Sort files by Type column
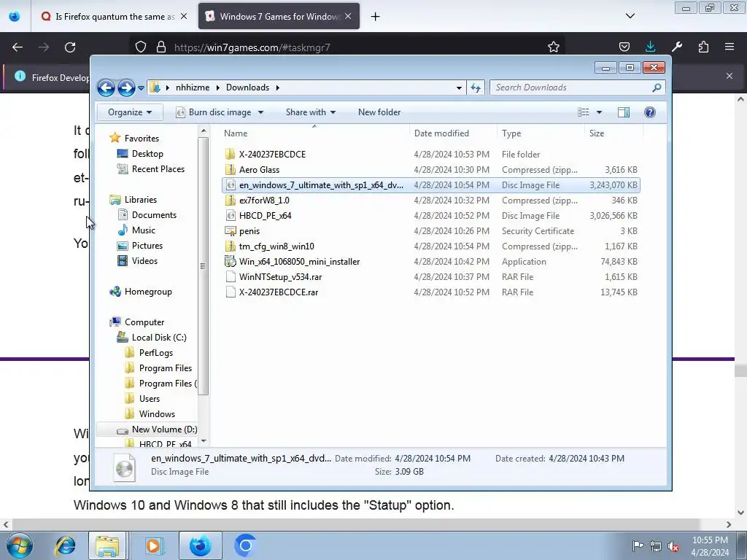The height and width of the screenshot is (560, 747). tap(511, 133)
